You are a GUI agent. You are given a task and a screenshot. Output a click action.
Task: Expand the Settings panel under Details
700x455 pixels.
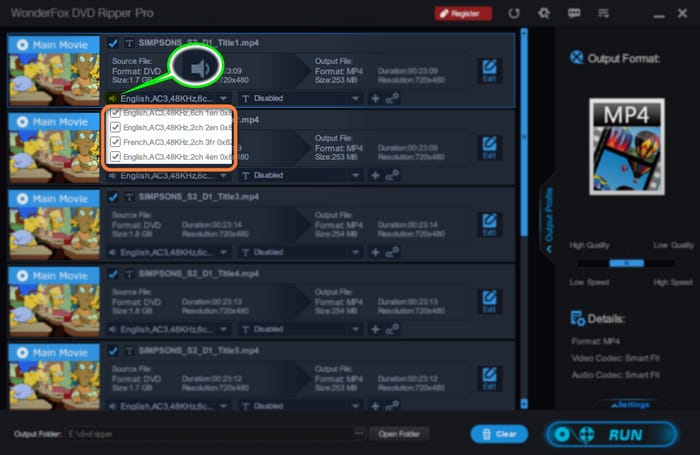click(630, 405)
